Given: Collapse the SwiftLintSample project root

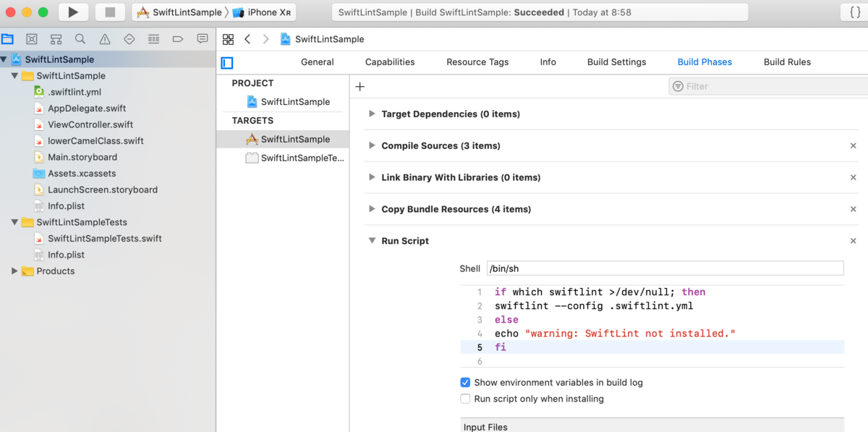Looking at the screenshot, I should [x=4, y=59].
